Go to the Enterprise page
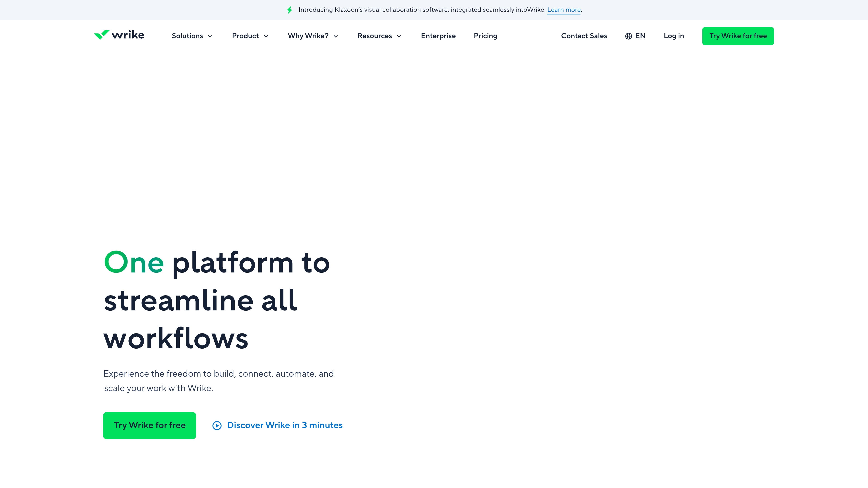The height and width of the screenshot is (488, 868). tap(438, 36)
